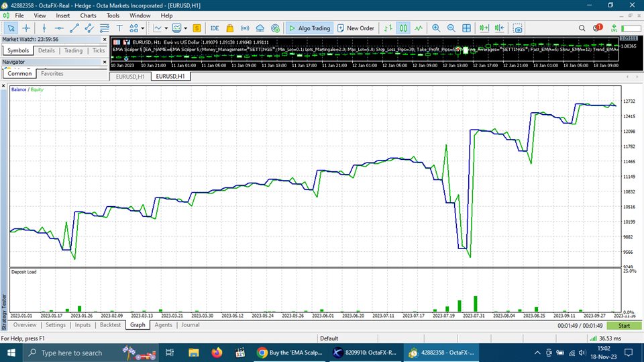Switch Market Watch to Details tab
This screenshot has width=644, height=362.
[46, 50]
